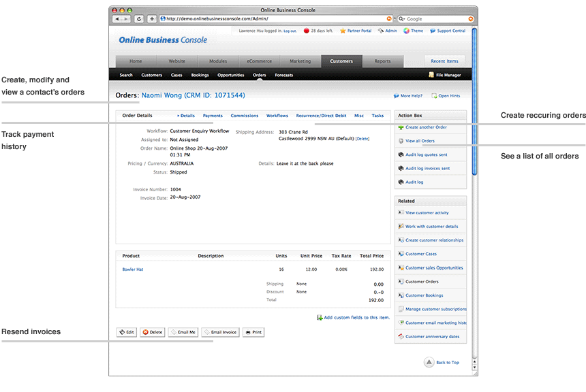
Task: Open the Recent Items dropdown
Action: (x=444, y=61)
